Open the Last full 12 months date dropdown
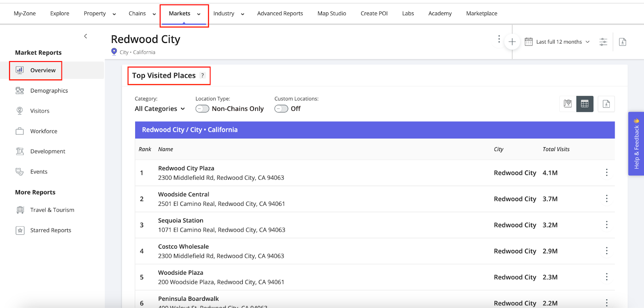This screenshot has height=308, width=644. (x=563, y=42)
